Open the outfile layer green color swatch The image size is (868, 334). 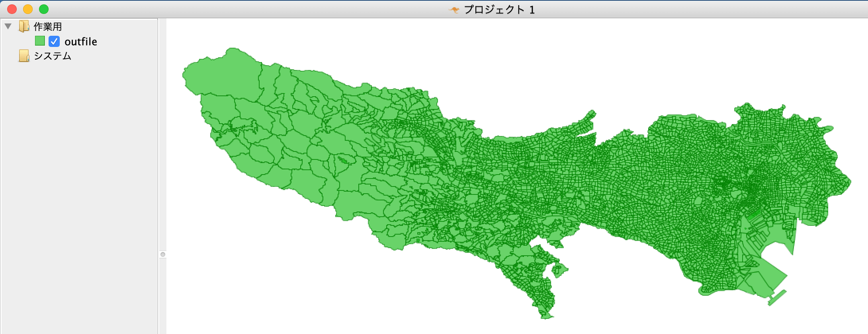click(40, 41)
